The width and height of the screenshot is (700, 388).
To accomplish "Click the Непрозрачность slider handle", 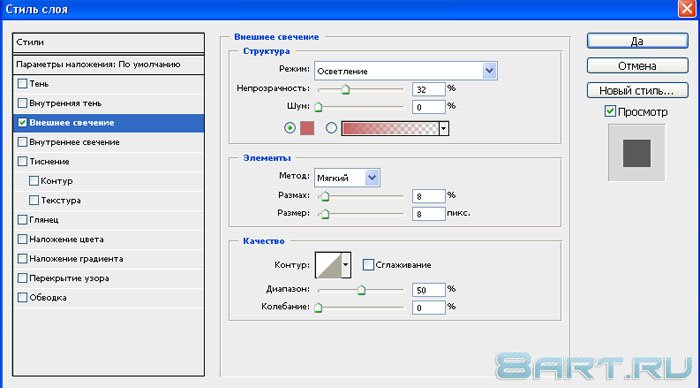I will [x=345, y=89].
